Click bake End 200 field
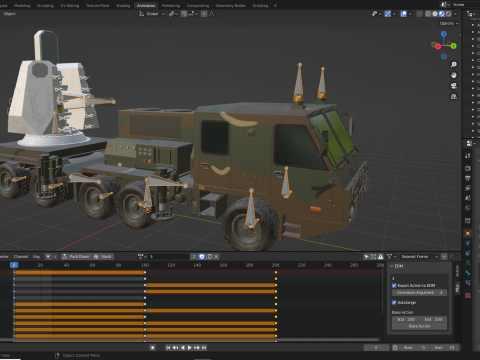The height and width of the screenshot is (360, 480). (x=433, y=319)
